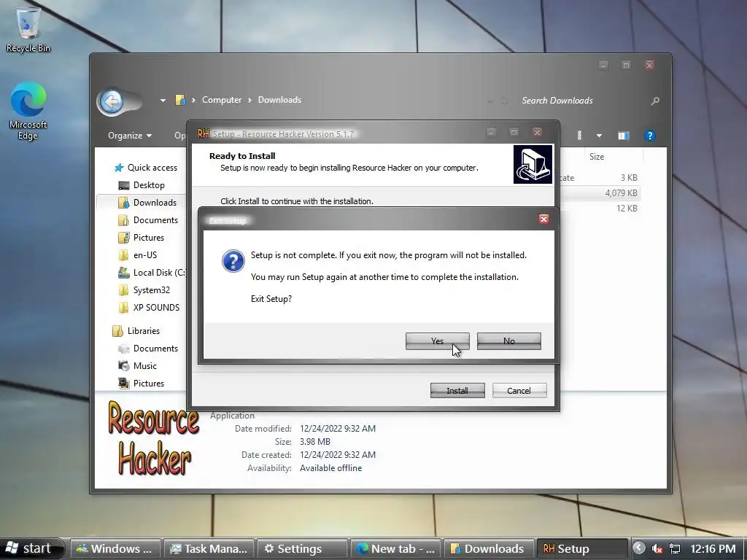Confirm exit by clicking Yes
Screen dimensions: 747x560
438,341
